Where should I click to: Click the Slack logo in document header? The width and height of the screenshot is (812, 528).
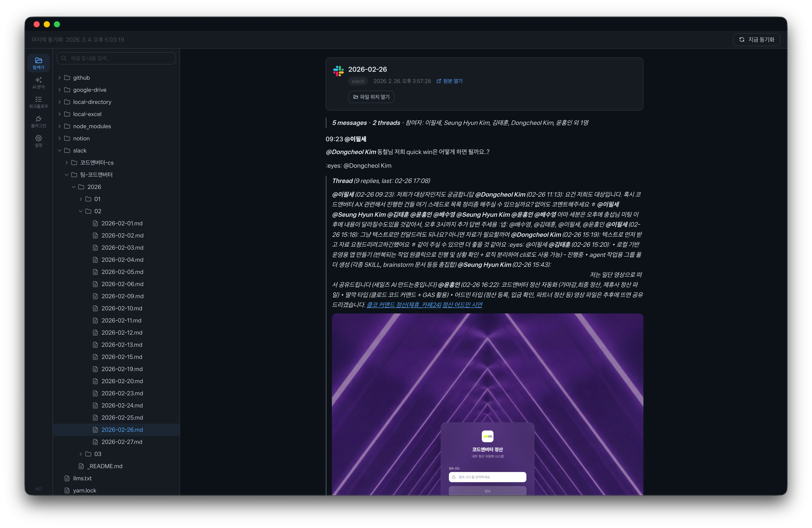(x=338, y=71)
